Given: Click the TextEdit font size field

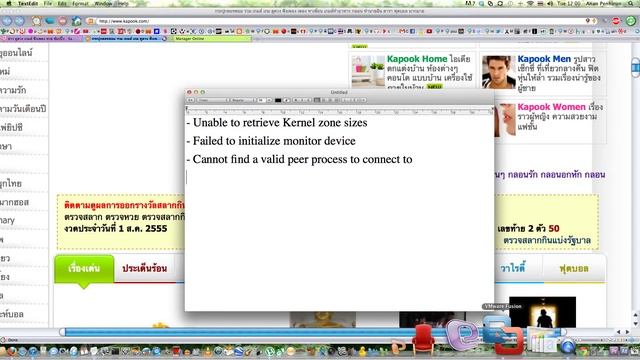Looking at the screenshot, I should (x=261, y=100).
